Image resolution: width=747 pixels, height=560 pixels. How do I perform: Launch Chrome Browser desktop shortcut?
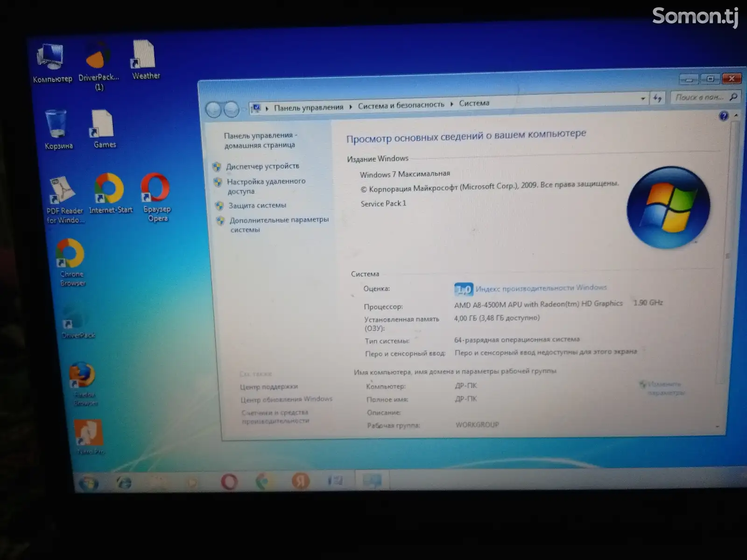pos(71,262)
